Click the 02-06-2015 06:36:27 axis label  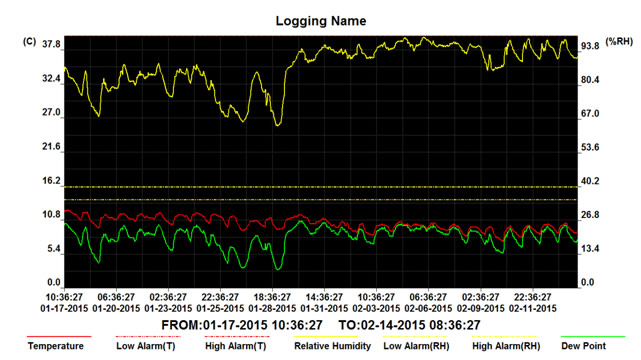(x=428, y=303)
